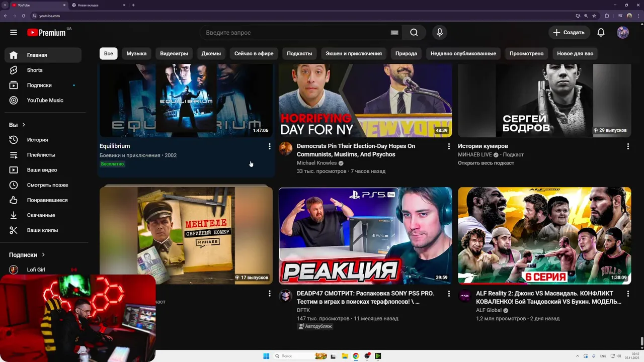
Task: Open Shorts in the sidebar
Action: 43,70
